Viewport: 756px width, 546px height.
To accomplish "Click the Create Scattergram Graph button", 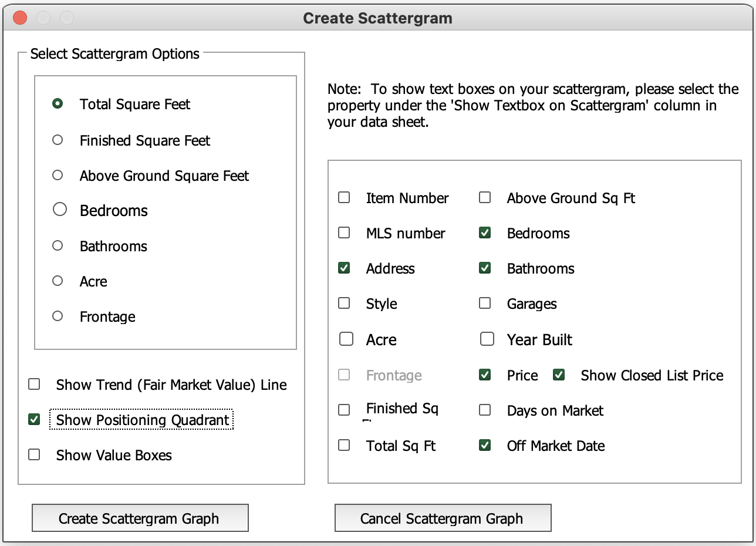I will coord(140,518).
